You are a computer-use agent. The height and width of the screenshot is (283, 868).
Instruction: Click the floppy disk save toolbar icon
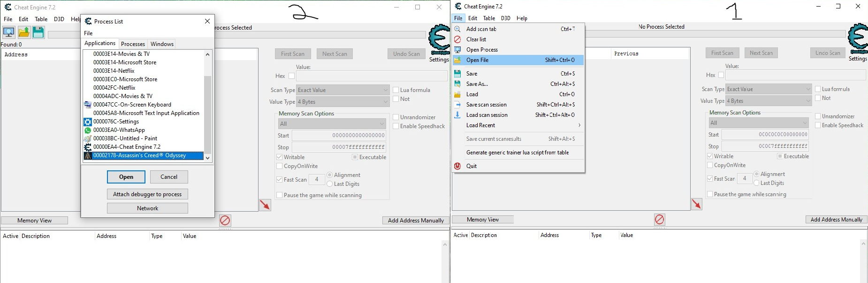pyautogui.click(x=38, y=32)
